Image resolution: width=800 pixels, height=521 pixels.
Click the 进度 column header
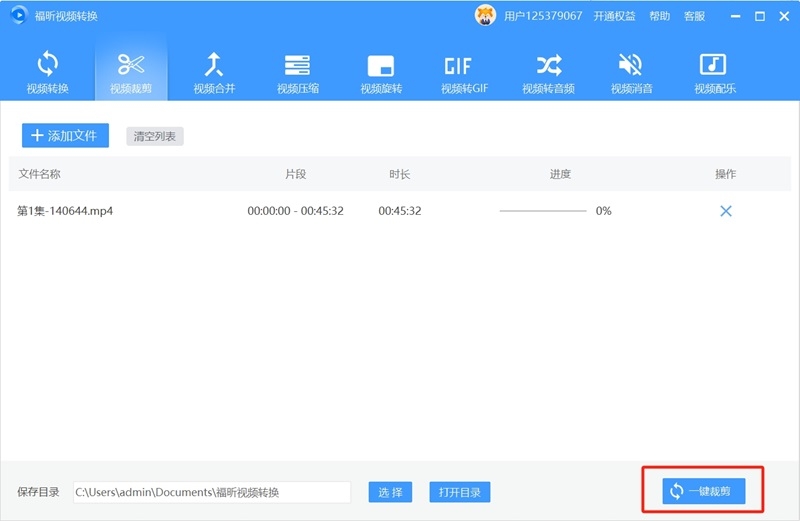click(560, 174)
